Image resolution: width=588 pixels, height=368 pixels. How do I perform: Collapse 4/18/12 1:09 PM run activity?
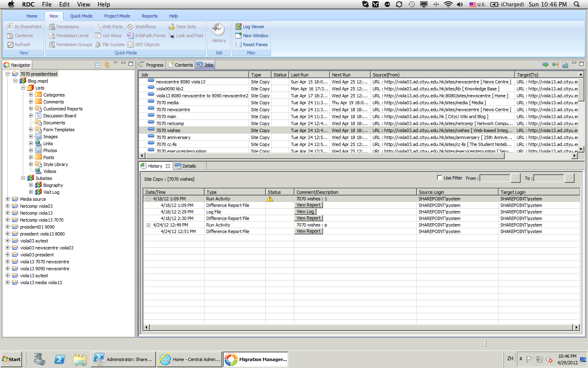(x=149, y=199)
